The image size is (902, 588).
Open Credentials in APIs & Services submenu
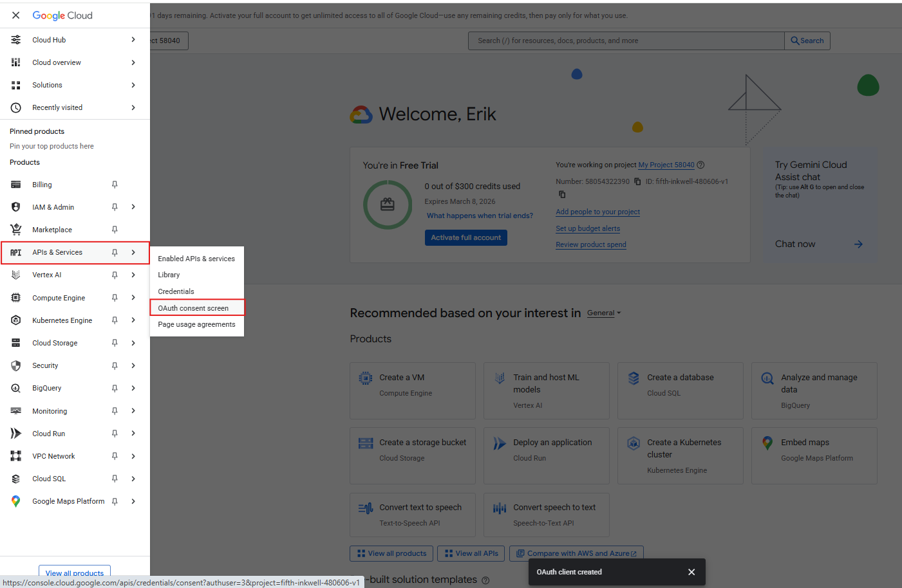click(x=176, y=291)
